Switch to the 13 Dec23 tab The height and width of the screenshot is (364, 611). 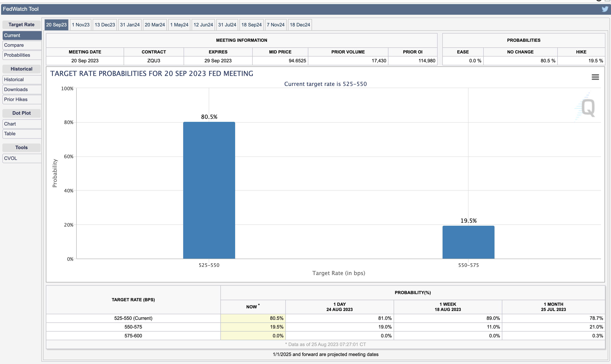pos(105,25)
